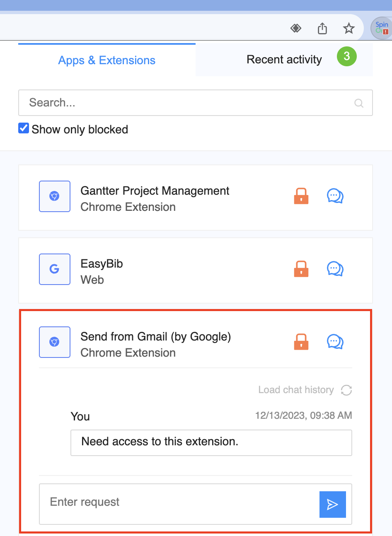Click the Gantter Project Management extension thumbnail
Screen dimensions: 392x536
pos(55,196)
